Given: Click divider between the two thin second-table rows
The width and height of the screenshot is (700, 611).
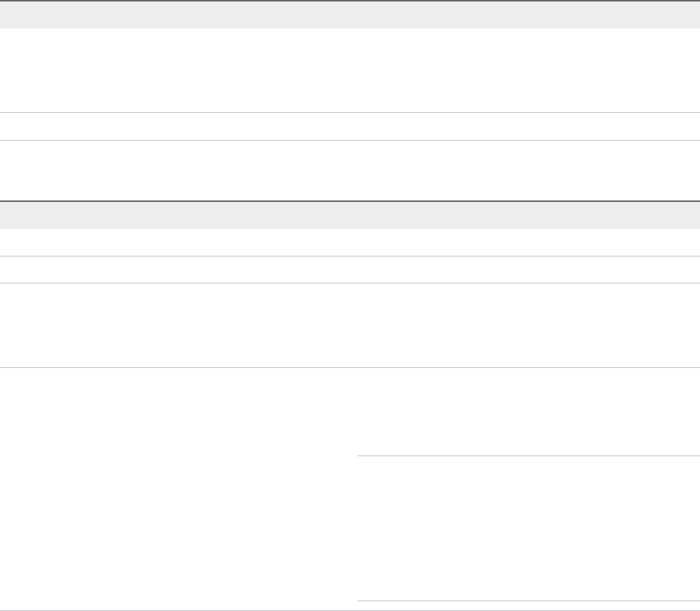Looking at the screenshot, I should [350, 256].
